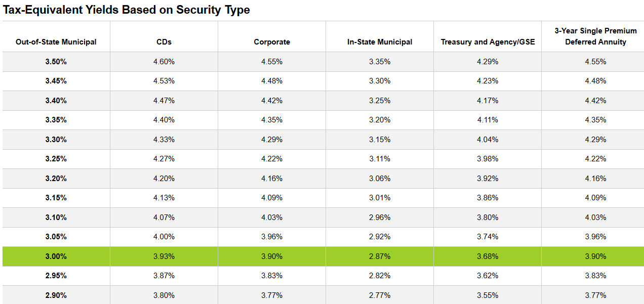The height and width of the screenshot is (304, 644).
Task: Click the Tax-Equivalent Yields table title
Action: tap(127, 10)
